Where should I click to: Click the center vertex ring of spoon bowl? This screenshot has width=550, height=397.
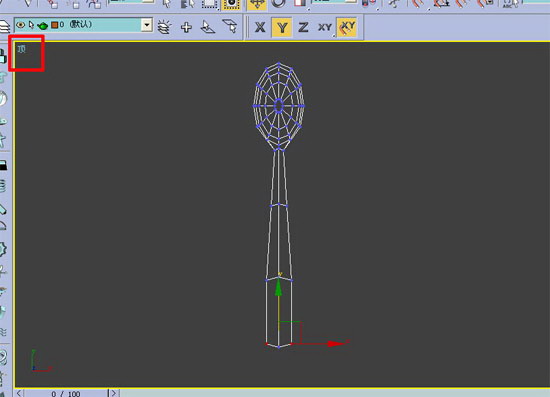[x=279, y=106]
